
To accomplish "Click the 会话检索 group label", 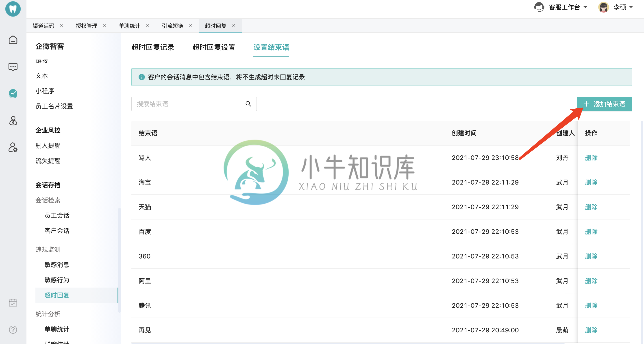I will click(48, 200).
